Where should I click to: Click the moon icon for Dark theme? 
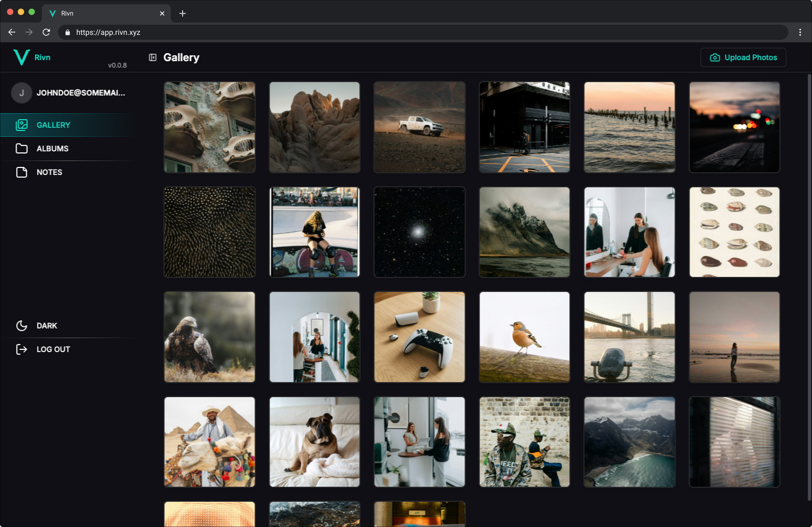coord(21,326)
